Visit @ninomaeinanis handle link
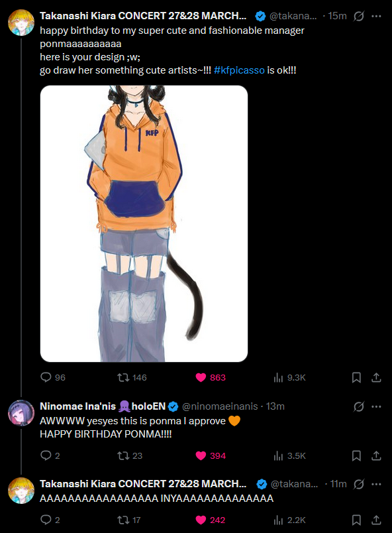Screen dimensions: 392x533 (x=220, y=406)
